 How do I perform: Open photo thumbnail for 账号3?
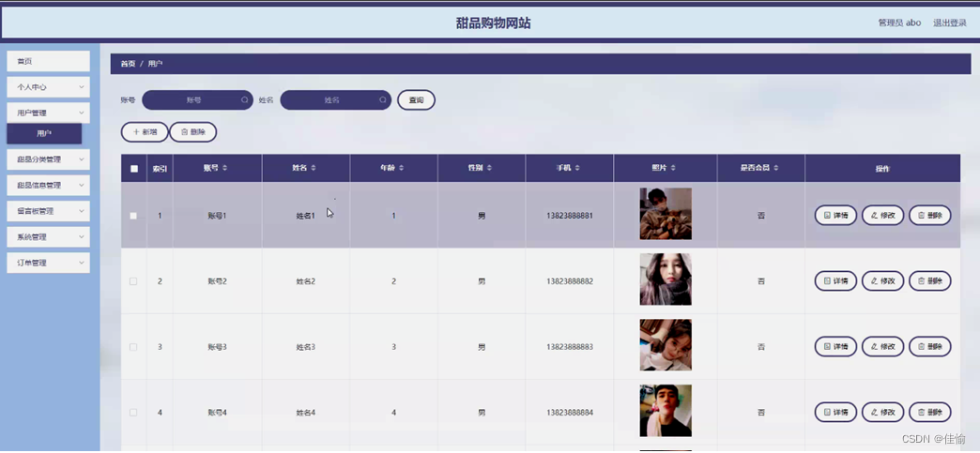666,345
